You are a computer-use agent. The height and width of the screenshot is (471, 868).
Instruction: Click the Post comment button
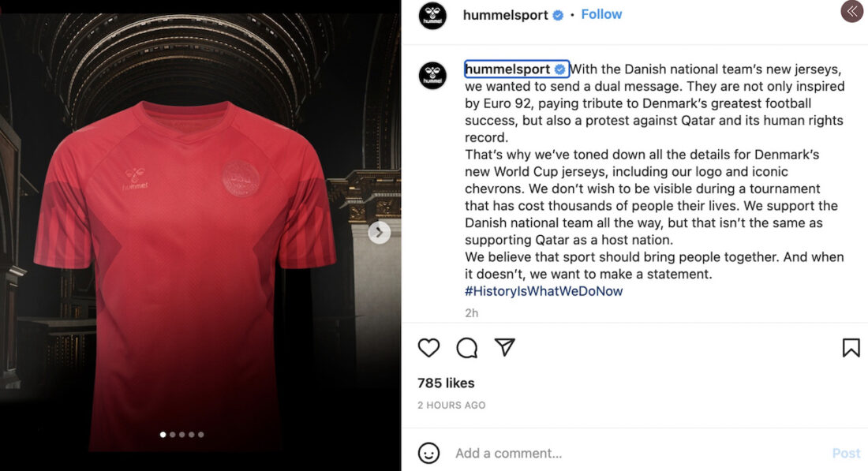847,454
